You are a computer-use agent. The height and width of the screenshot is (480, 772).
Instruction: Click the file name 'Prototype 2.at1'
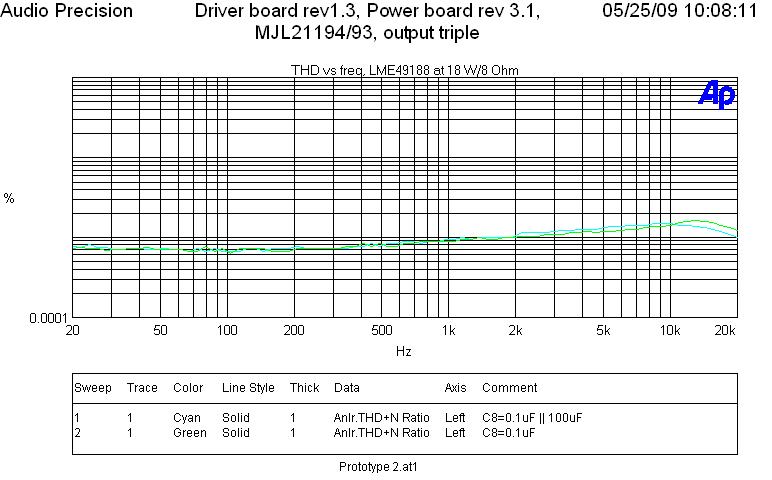point(378,466)
